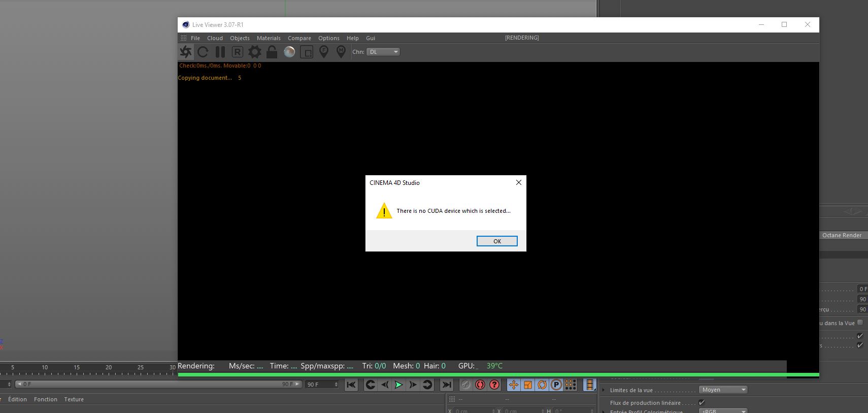Image resolution: width=868 pixels, height=413 pixels.
Task: Open the Texture menu
Action: tap(74, 399)
